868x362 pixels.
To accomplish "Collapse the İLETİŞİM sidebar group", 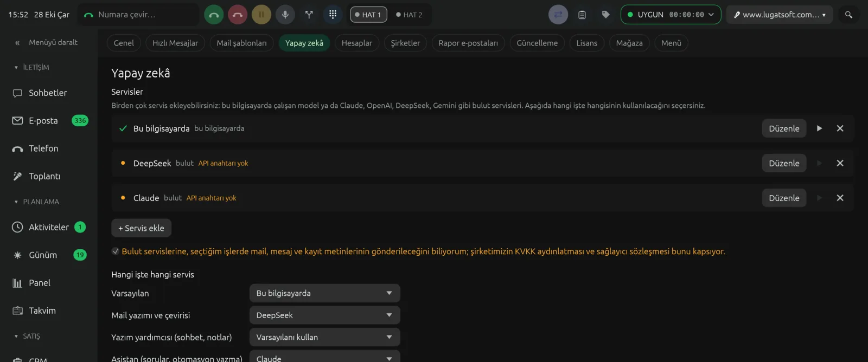I will pos(33,67).
